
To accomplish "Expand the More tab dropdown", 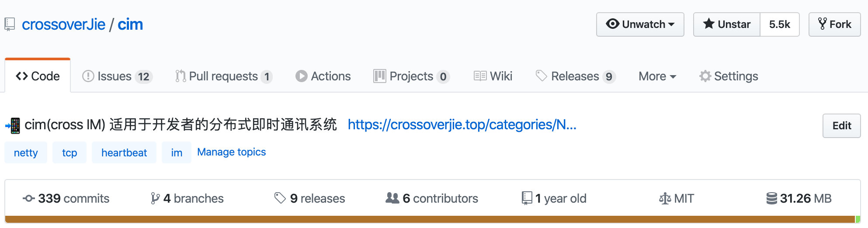I will pos(657,76).
